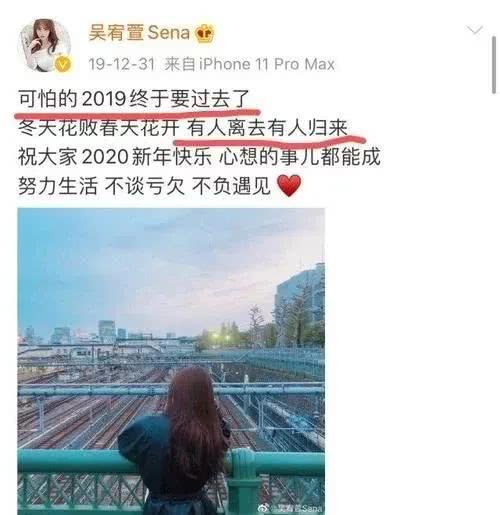Image resolution: width=500 pixels, height=515 pixels.
Task: Open the railway overlook photo
Action: point(171,361)
